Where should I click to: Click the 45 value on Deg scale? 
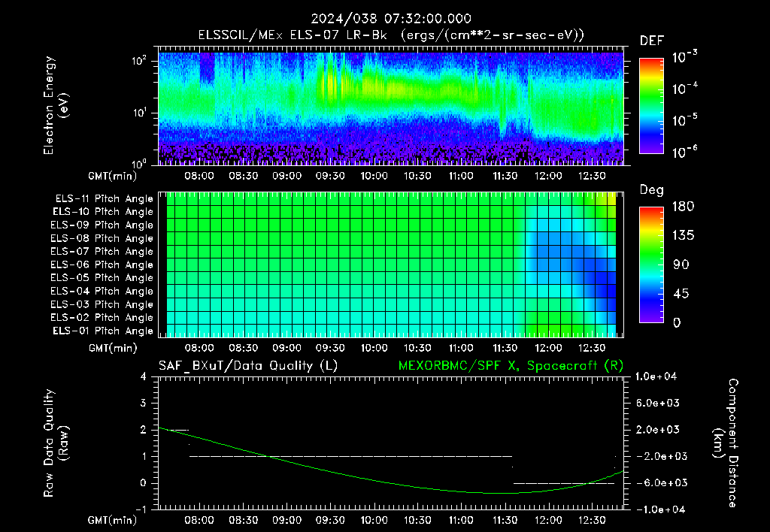(683, 294)
